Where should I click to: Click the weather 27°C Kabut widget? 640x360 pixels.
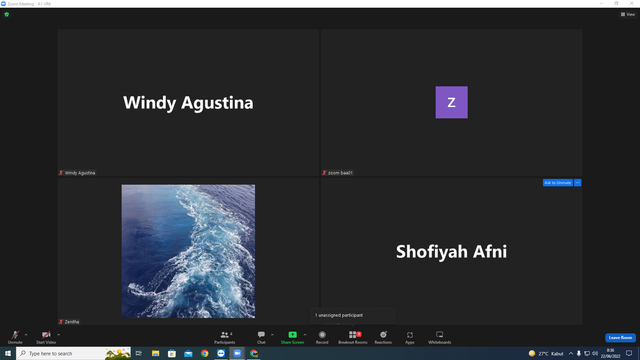tap(546, 353)
